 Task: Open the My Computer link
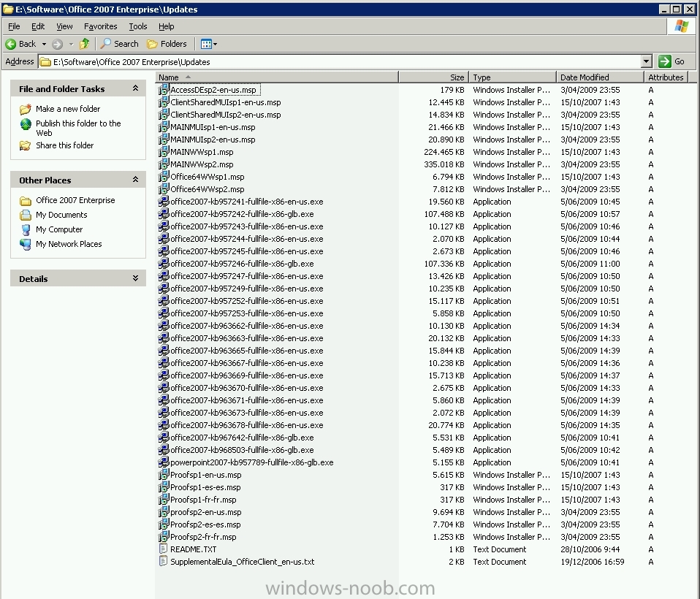point(59,229)
